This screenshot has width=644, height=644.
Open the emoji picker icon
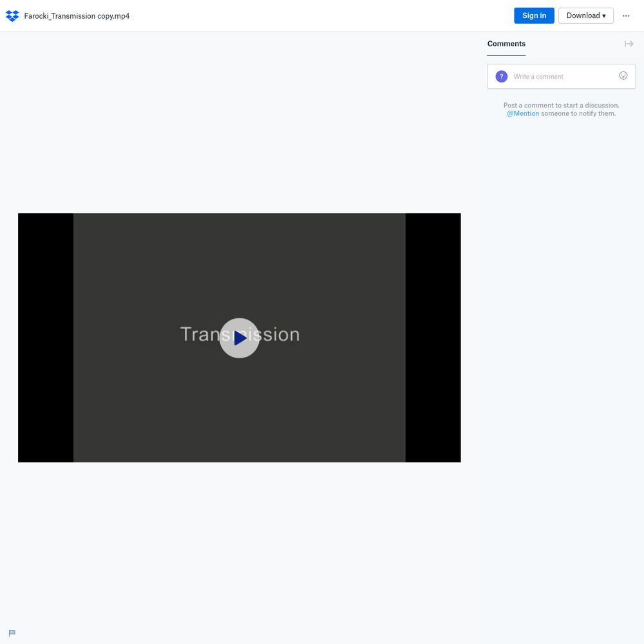pyautogui.click(x=623, y=75)
